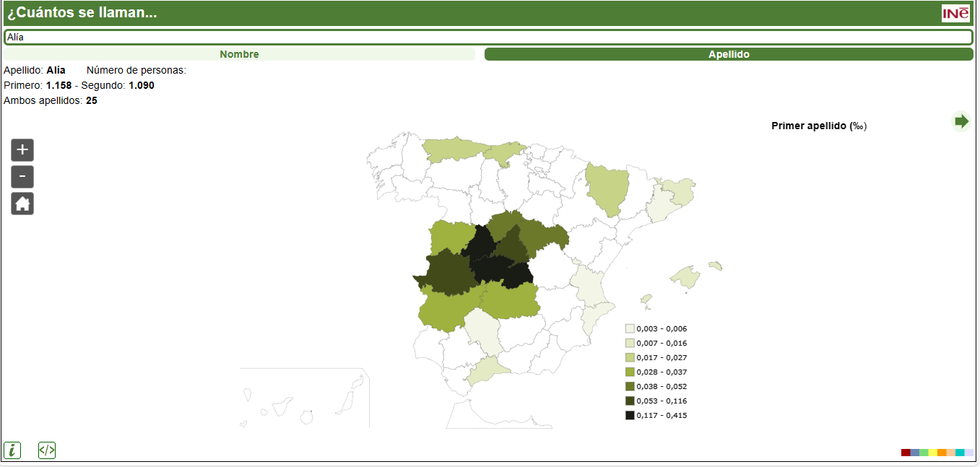Choose the dark red color theme swatch

(906, 453)
